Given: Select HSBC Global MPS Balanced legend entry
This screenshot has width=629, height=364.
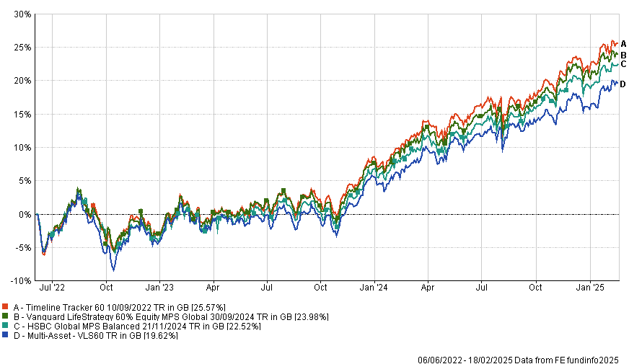Looking at the screenshot, I should [132, 326].
